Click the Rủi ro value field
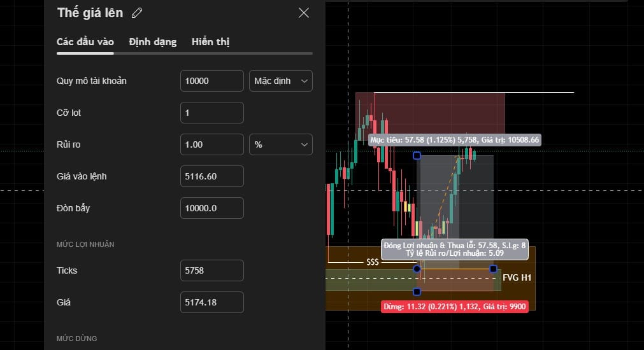644x350 pixels. pos(212,144)
